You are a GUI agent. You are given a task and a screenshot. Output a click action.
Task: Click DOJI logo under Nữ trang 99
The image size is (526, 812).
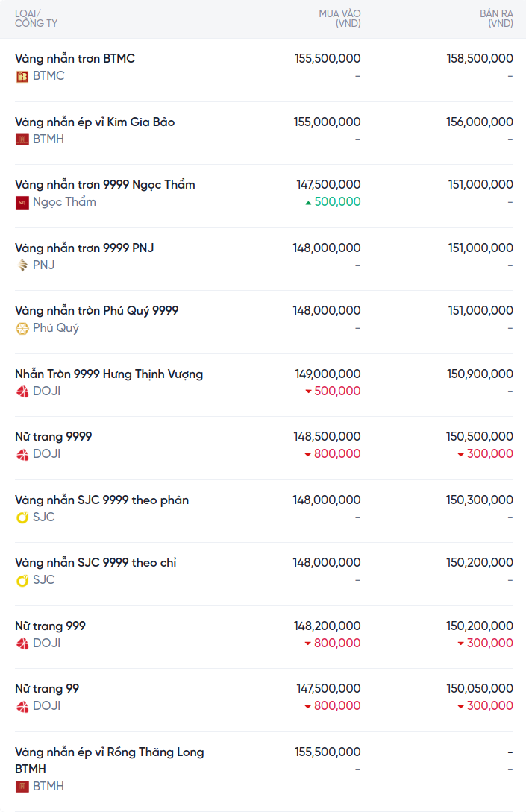(x=22, y=706)
